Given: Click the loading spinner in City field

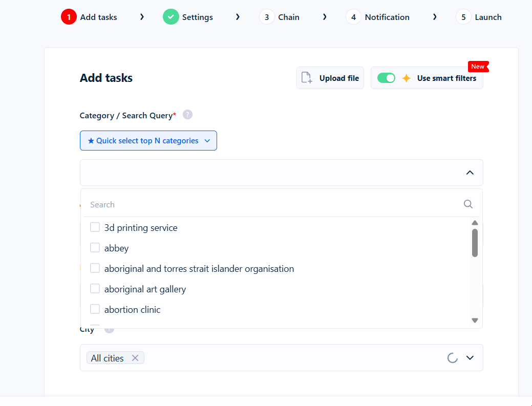Looking at the screenshot, I should pos(452,358).
